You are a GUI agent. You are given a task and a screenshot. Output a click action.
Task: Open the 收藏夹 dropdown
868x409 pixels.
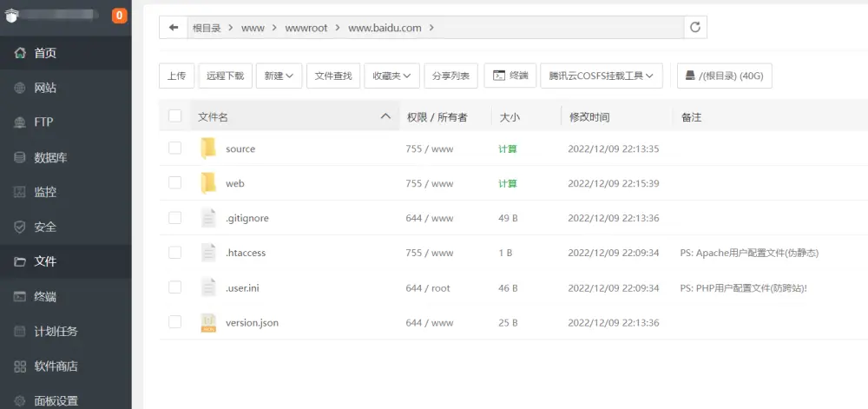click(392, 76)
